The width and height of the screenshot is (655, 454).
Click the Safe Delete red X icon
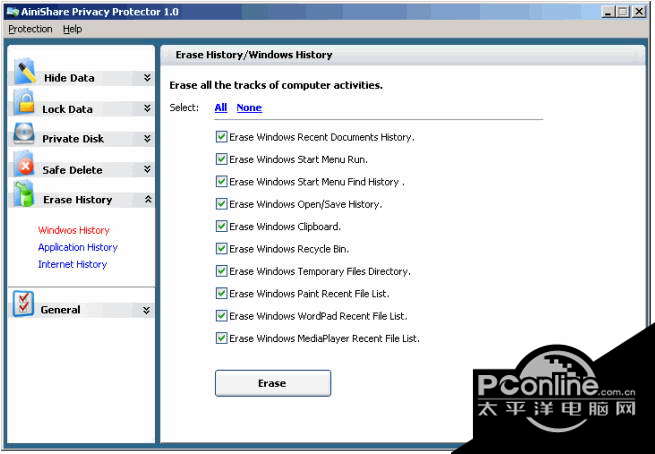25,165
